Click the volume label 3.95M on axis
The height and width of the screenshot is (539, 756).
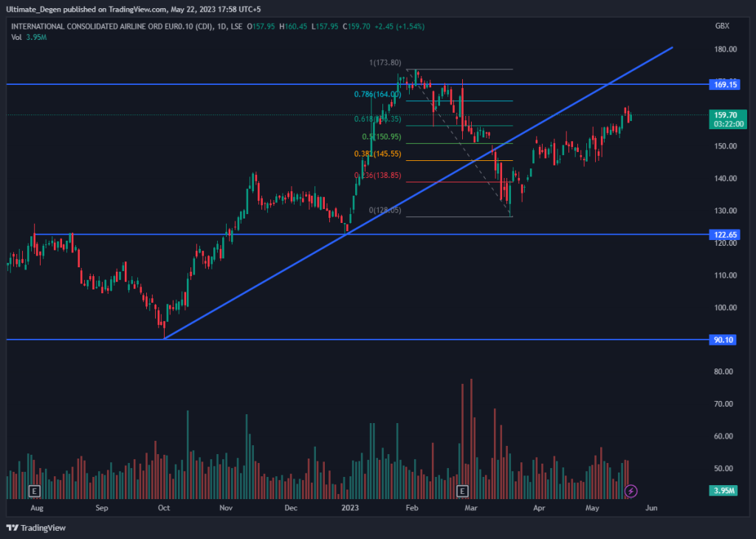click(724, 491)
